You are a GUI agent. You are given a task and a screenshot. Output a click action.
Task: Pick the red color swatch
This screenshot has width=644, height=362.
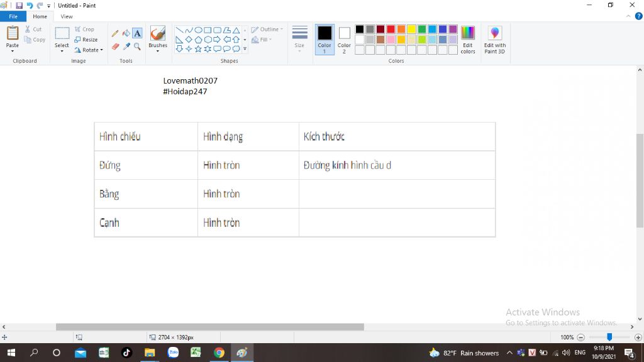coord(391,29)
